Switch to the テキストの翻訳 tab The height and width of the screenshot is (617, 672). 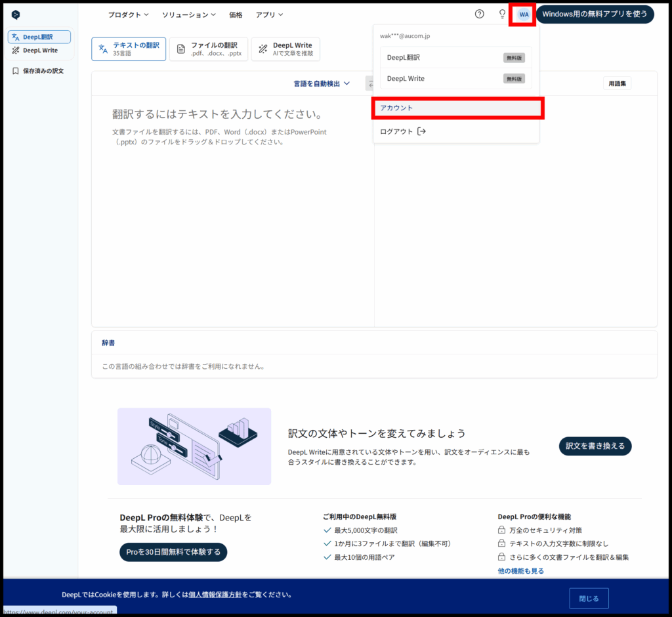click(129, 49)
